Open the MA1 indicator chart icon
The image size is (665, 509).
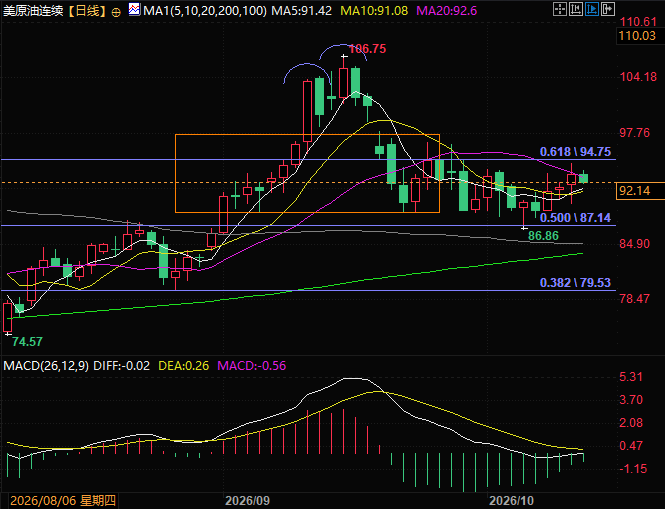[x=134, y=9]
